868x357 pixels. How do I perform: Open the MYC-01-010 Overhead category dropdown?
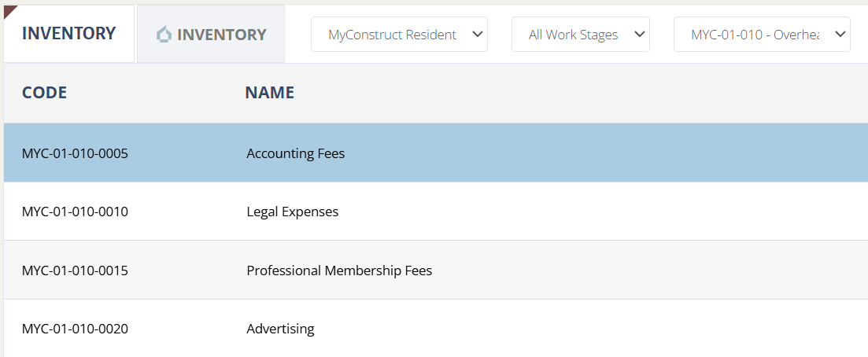(x=761, y=35)
